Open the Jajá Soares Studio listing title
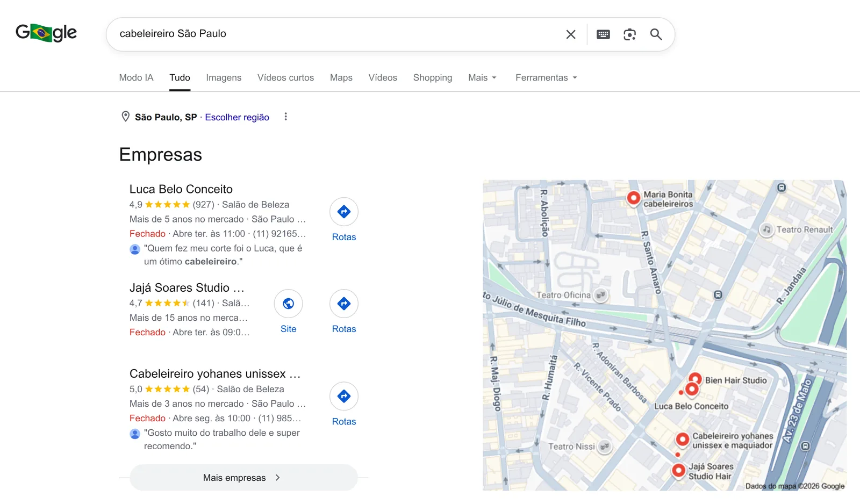860x504 pixels. point(187,287)
